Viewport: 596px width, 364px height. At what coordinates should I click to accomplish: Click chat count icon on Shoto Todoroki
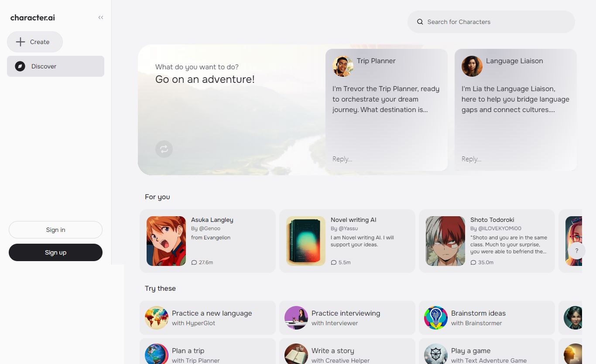point(473,262)
